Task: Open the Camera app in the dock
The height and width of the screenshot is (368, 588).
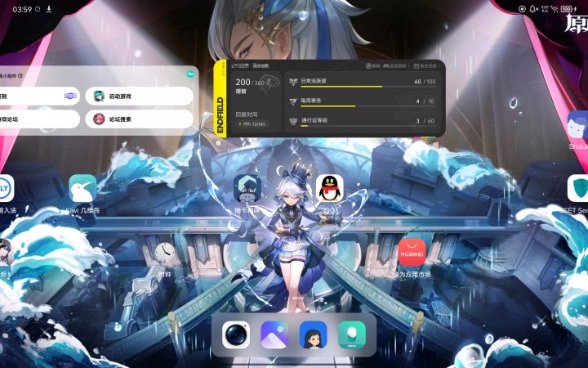Action: pos(236,334)
